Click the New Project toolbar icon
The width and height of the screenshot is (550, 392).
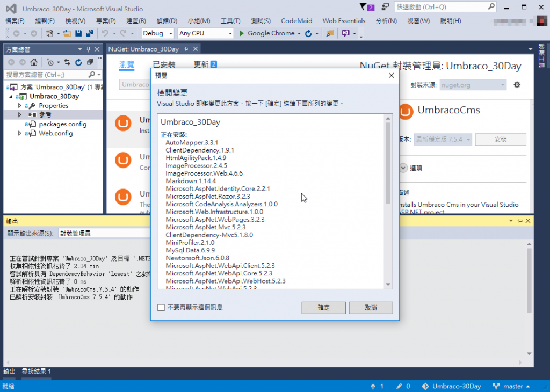point(49,33)
